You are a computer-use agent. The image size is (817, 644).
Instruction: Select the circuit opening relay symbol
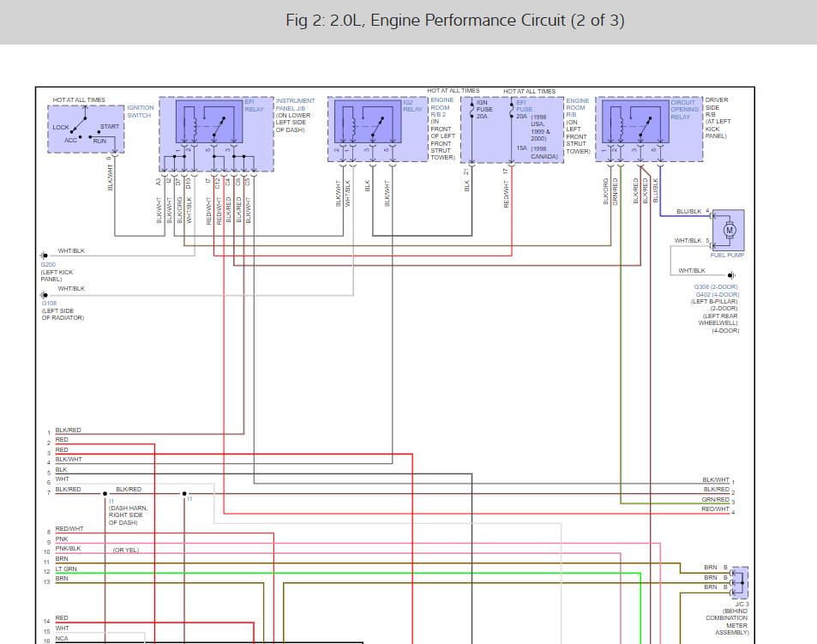634,122
